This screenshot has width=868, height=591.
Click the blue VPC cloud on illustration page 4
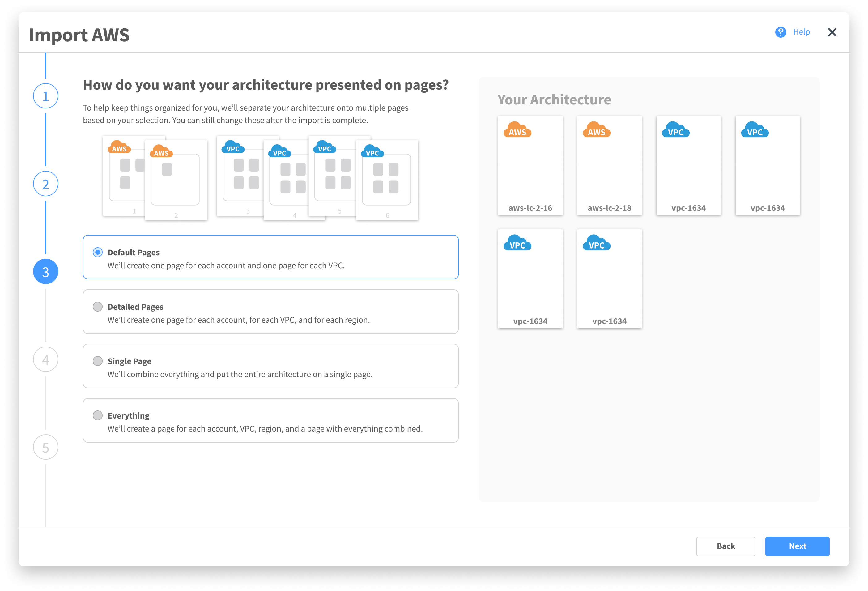(279, 152)
